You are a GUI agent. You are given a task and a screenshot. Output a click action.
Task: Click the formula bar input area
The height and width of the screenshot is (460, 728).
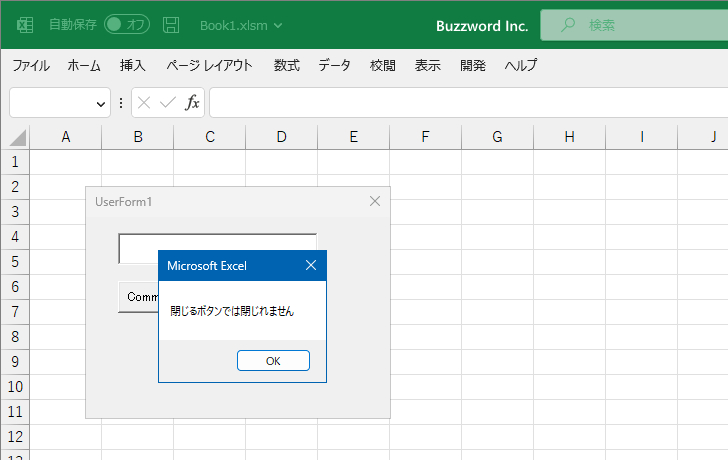pos(468,103)
